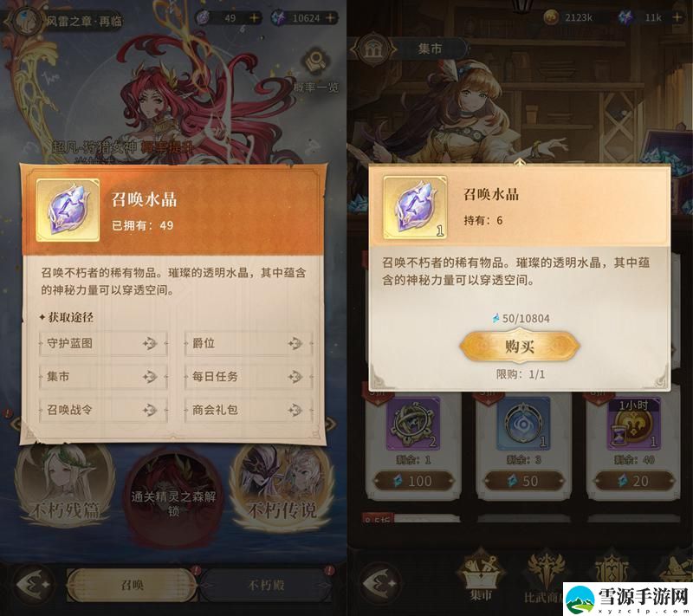Click the 购买 button
693x616 pixels.
click(x=520, y=347)
